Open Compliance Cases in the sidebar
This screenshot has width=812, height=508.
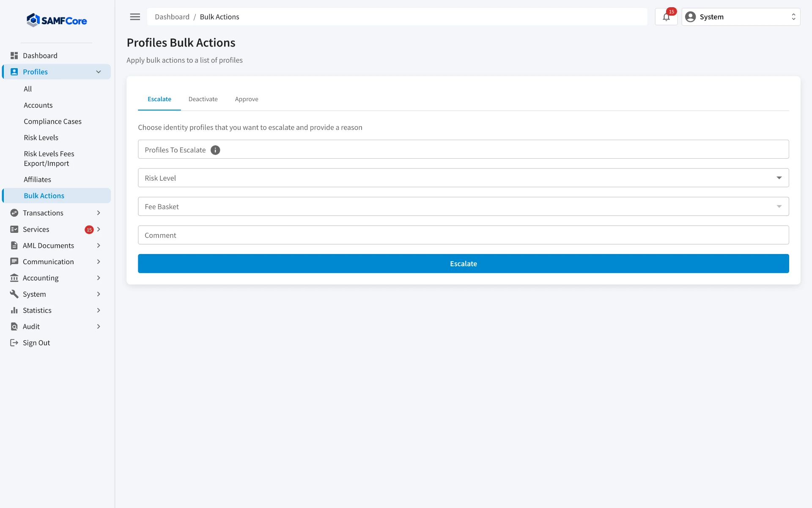[x=52, y=121]
